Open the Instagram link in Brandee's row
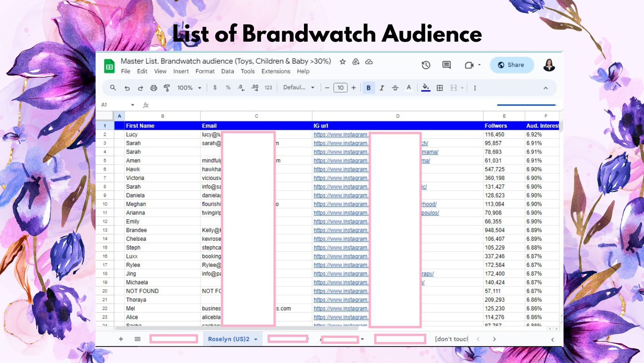 [341, 230]
